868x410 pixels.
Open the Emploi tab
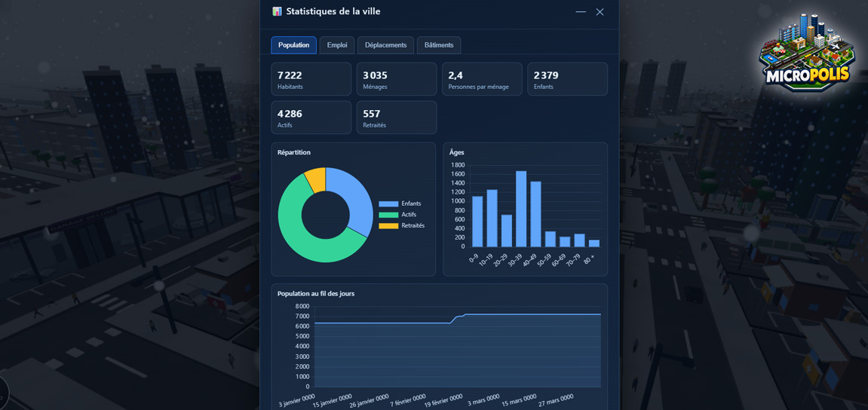[x=337, y=45]
